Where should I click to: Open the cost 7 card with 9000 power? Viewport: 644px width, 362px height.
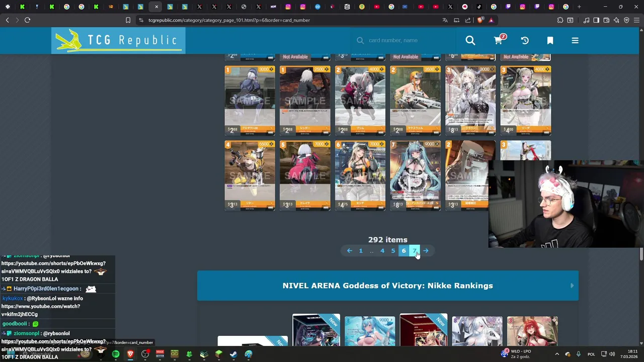point(415,175)
